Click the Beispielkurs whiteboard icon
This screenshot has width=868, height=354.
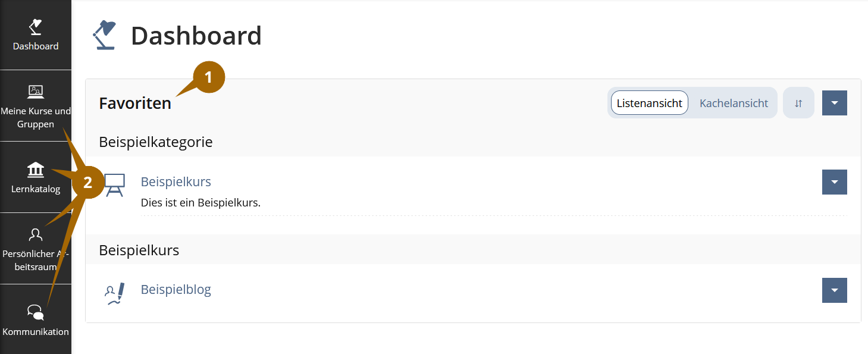pyautogui.click(x=114, y=185)
